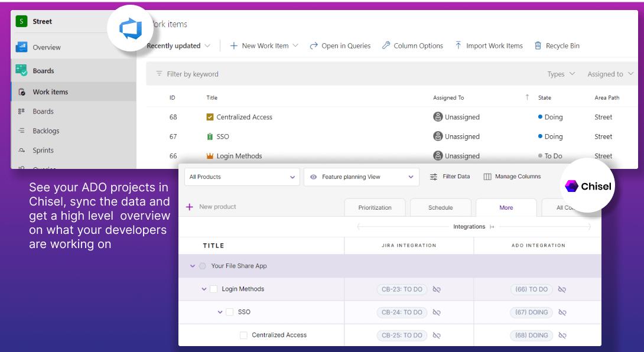Tick the SSO row checkbox

coord(230,312)
